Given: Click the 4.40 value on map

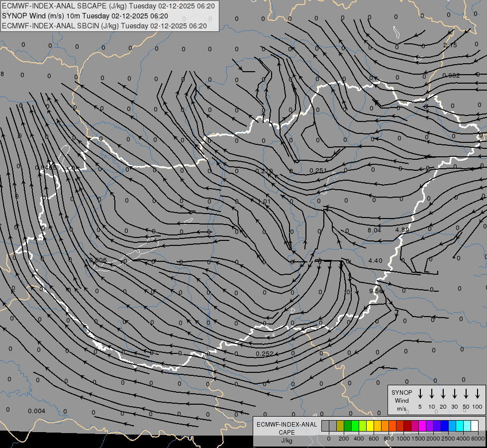Looking at the screenshot, I should (375, 261).
